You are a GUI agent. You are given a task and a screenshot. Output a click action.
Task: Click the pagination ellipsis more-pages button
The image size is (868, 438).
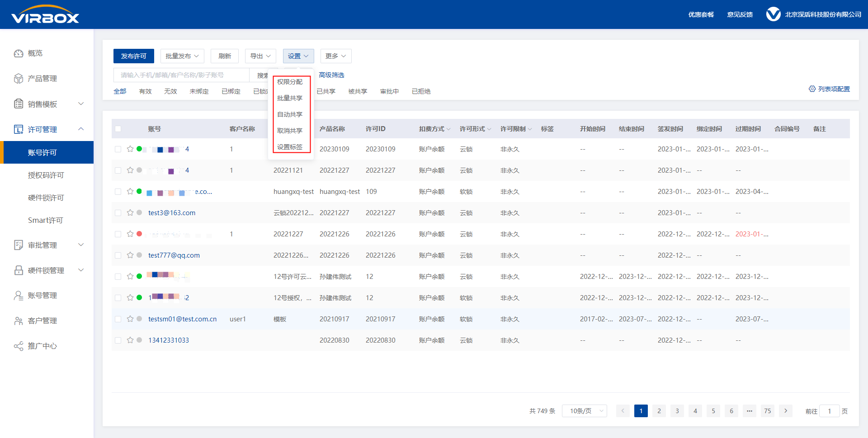[750, 411]
